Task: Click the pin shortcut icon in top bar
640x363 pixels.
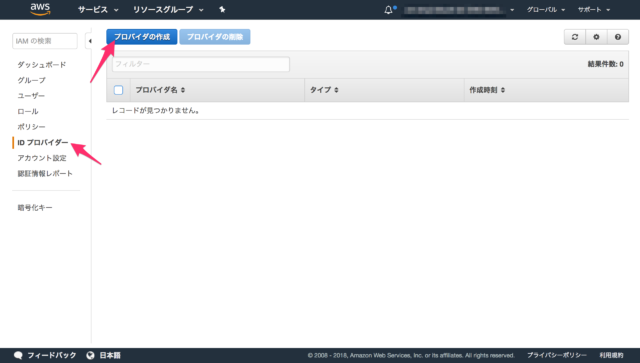Action: 222,9
